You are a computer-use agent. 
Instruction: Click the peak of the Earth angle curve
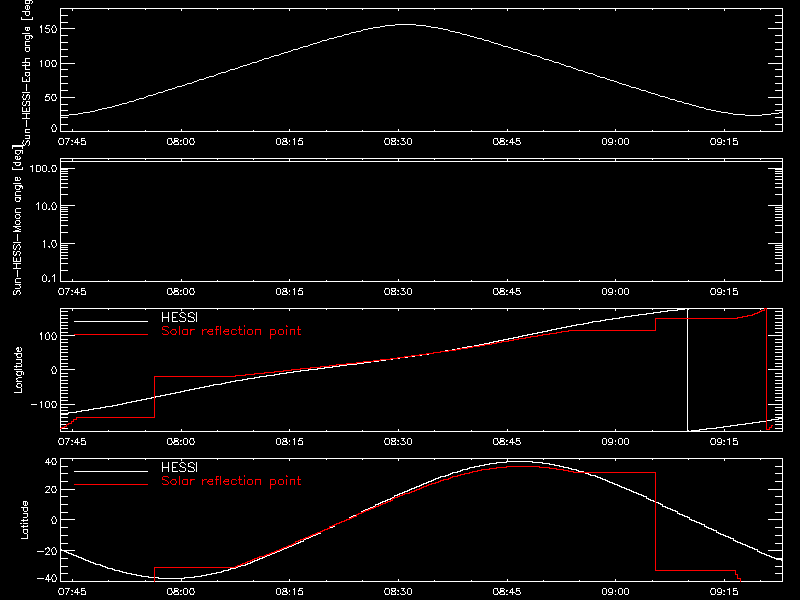tap(405, 24)
